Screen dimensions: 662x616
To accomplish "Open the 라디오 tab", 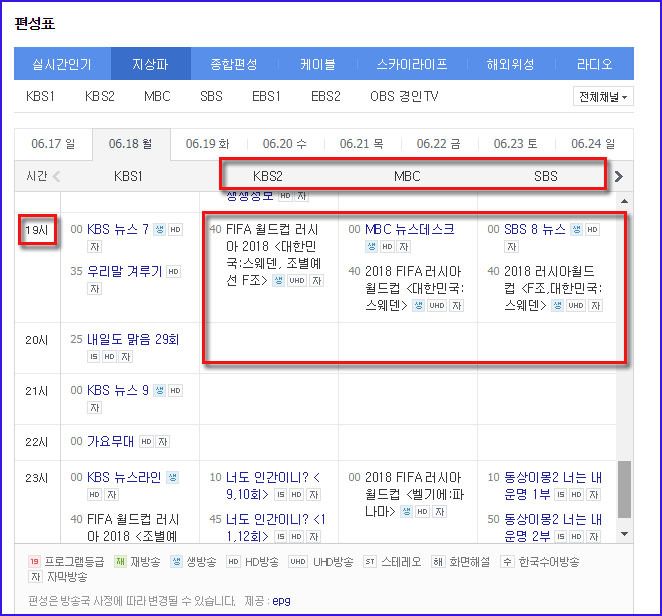I will (594, 64).
